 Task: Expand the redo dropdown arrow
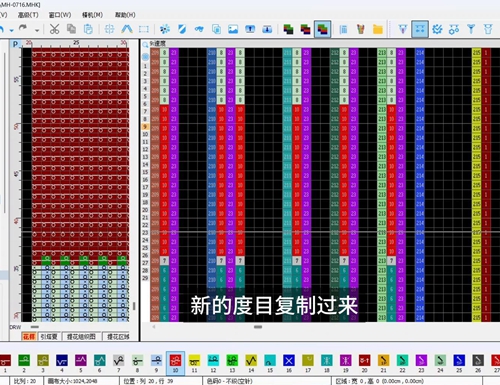tap(37, 30)
